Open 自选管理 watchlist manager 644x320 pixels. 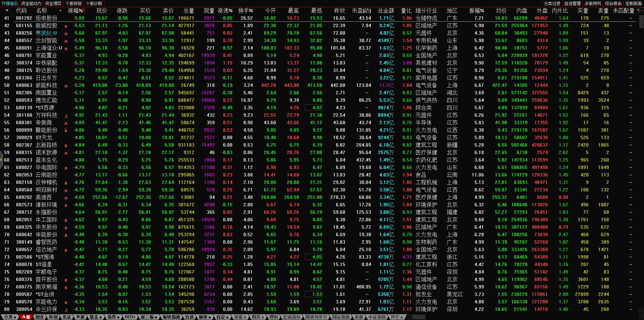point(572,3)
